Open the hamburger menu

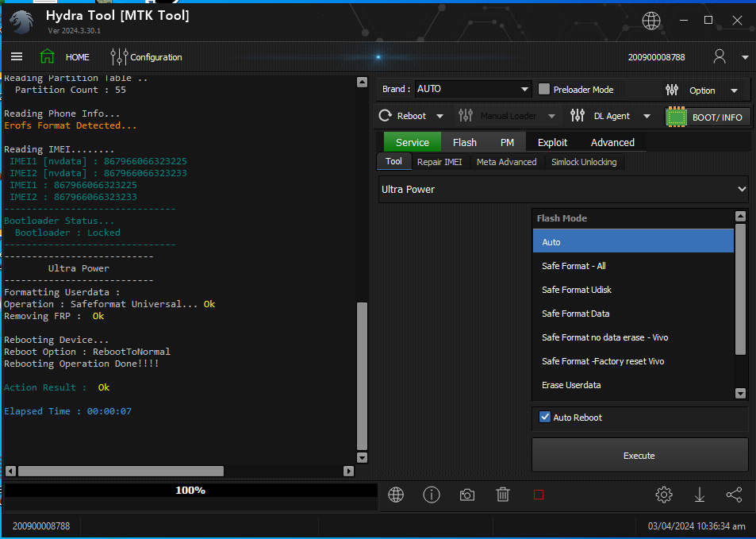[17, 57]
